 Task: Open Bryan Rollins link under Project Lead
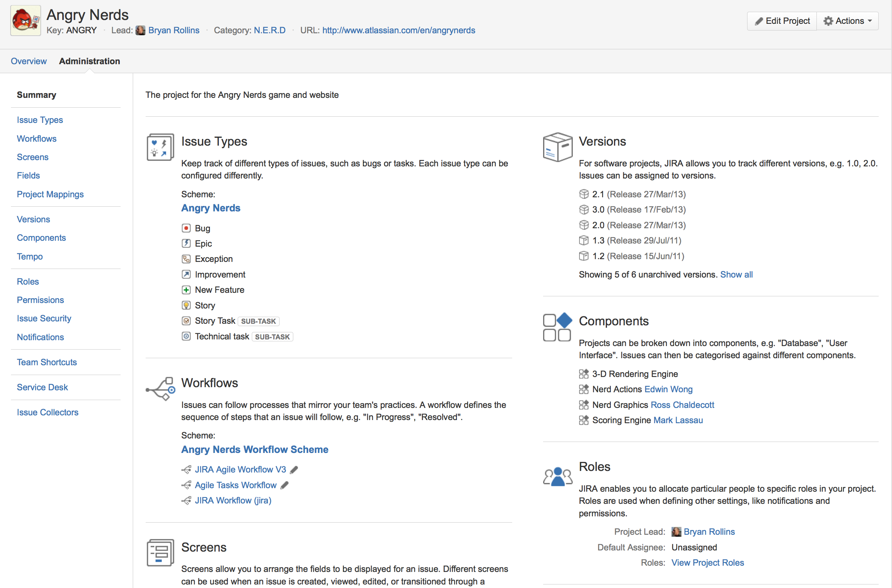709,532
